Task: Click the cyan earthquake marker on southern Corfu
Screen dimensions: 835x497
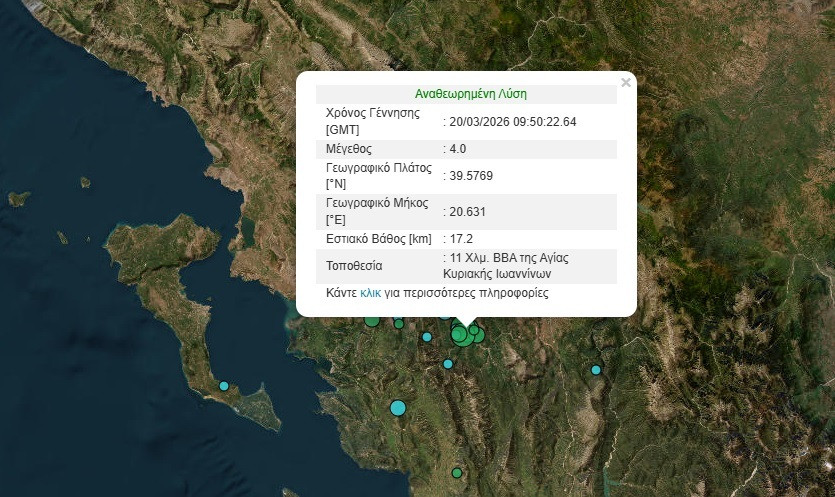Action: (x=224, y=386)
